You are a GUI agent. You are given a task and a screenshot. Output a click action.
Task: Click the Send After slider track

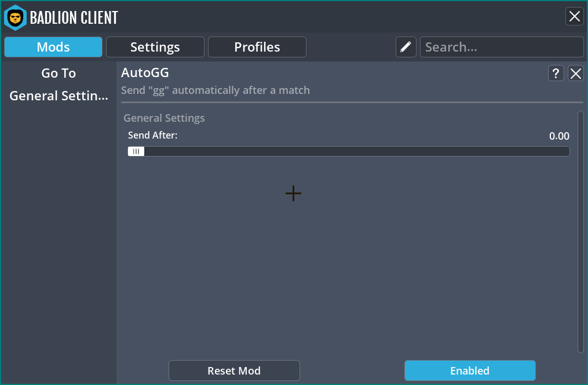(x=349, y=151)
